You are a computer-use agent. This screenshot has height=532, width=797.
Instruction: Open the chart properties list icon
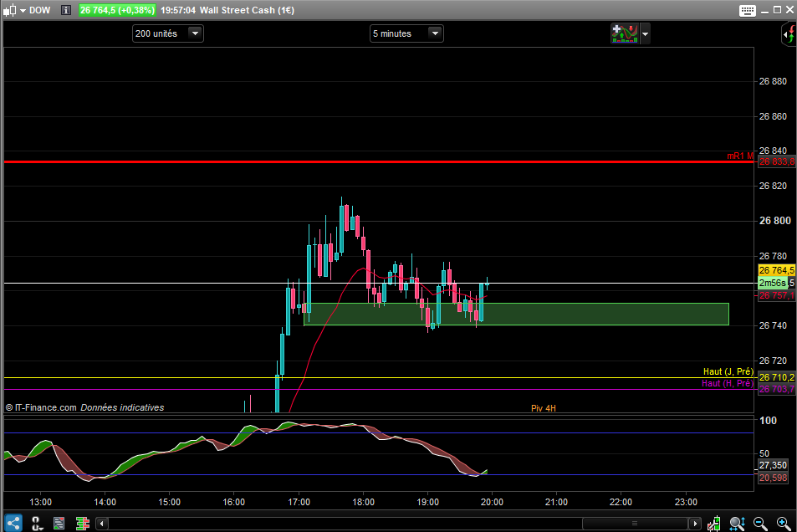click(59, 524)
